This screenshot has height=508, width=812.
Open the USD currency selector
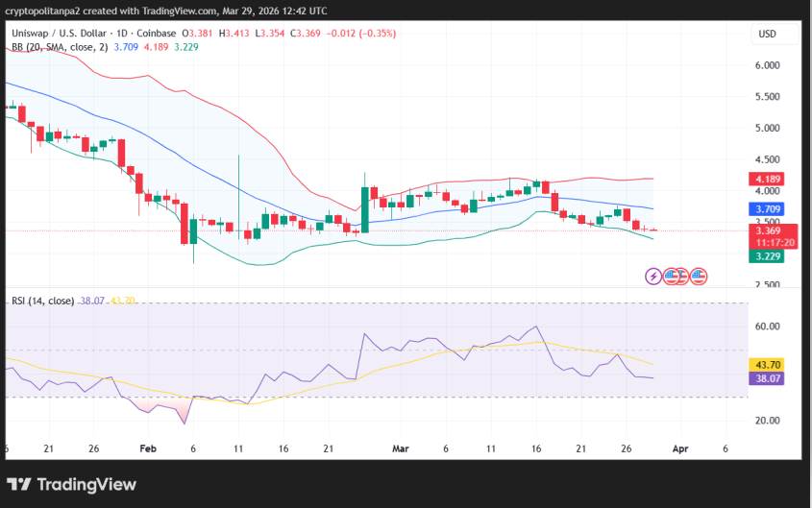coord(767,34)
